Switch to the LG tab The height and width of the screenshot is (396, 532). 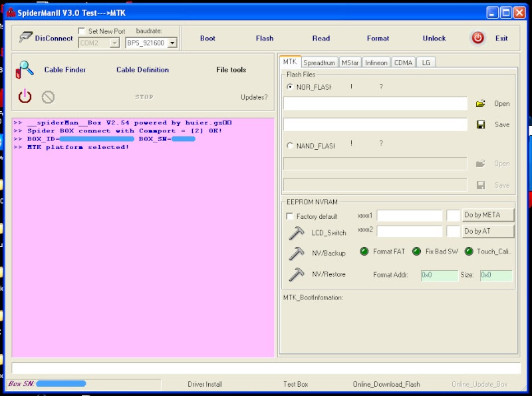click(426, 63)
